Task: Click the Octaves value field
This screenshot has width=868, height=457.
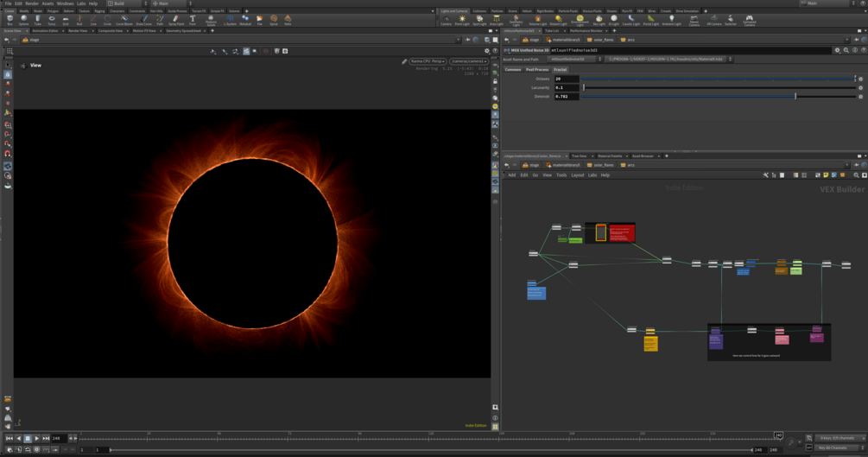Action: point(566,79)
